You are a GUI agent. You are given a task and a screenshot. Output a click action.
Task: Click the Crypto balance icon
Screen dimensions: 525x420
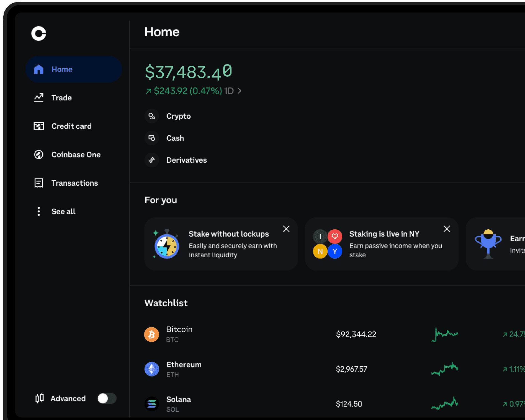point(152,116)
